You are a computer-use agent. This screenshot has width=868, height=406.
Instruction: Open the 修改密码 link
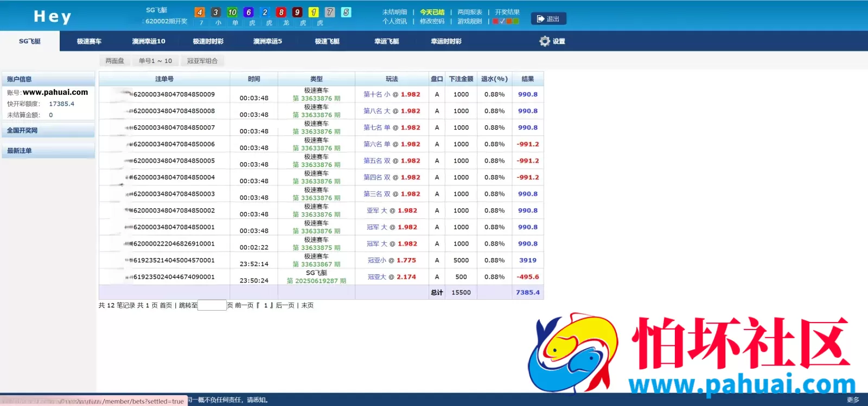[x=432, y=21]
